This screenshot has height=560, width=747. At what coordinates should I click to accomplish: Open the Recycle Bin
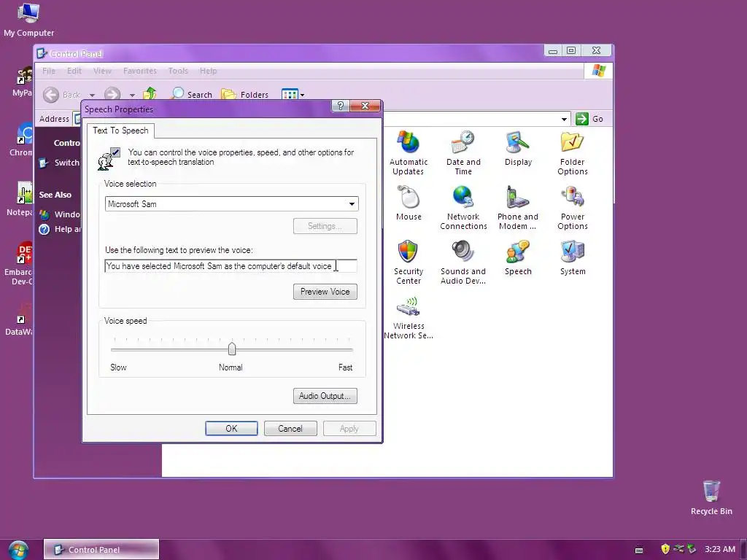711,497
